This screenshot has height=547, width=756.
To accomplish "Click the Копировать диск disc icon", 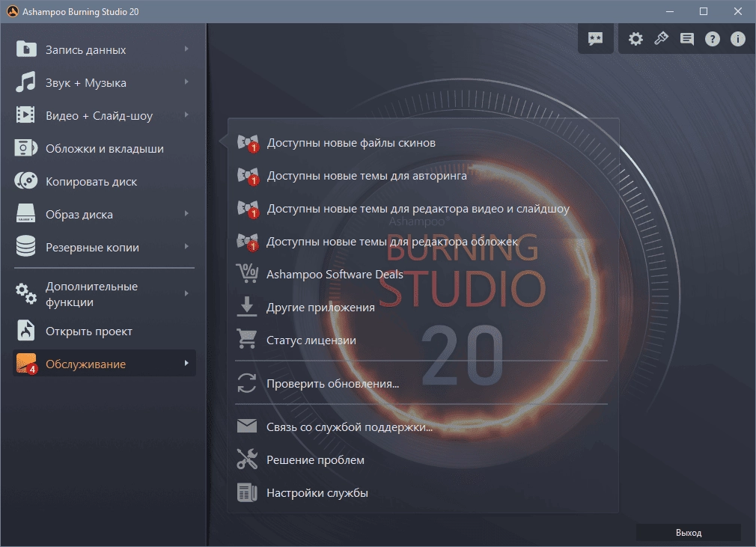I will 26,181.
